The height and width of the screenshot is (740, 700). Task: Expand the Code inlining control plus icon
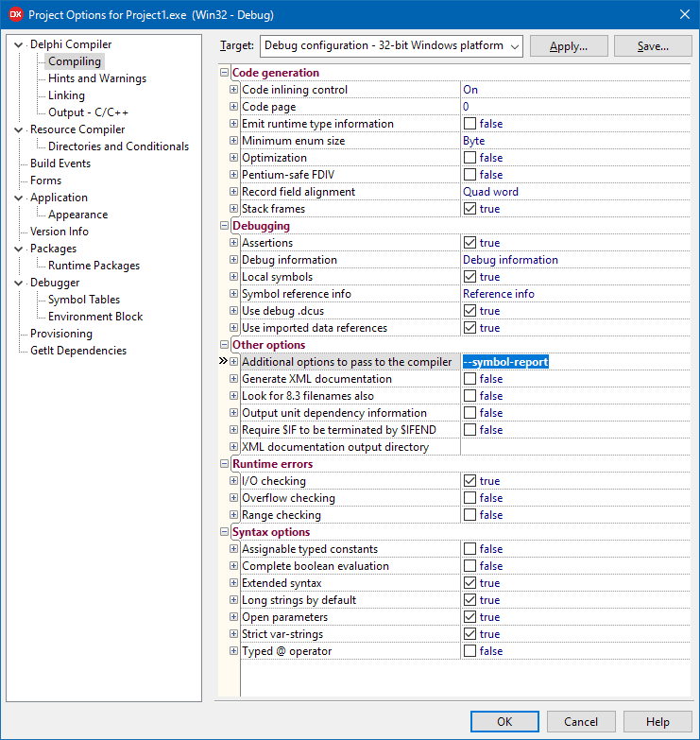coord(233,90)
